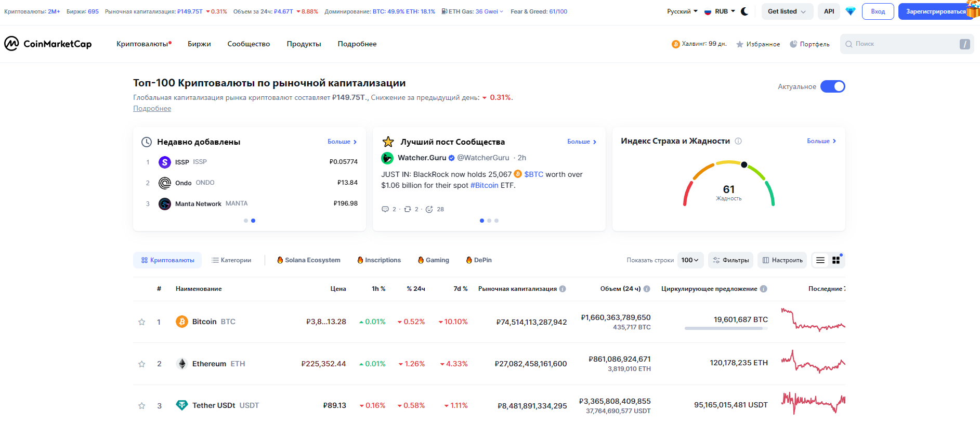Click the comment icon on the post
The width and height of the screenshot is (980, 422).
pos(385,209)
